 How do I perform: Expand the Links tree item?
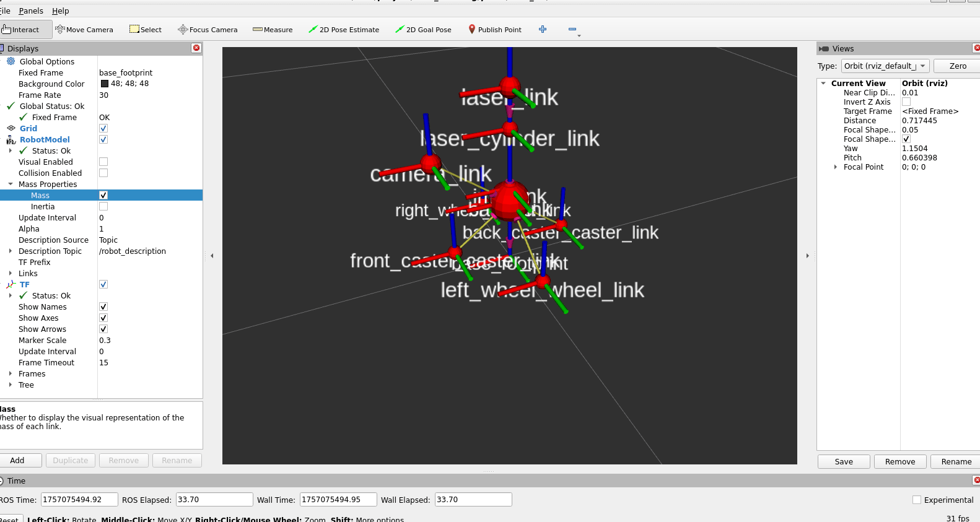pos(11,274)
